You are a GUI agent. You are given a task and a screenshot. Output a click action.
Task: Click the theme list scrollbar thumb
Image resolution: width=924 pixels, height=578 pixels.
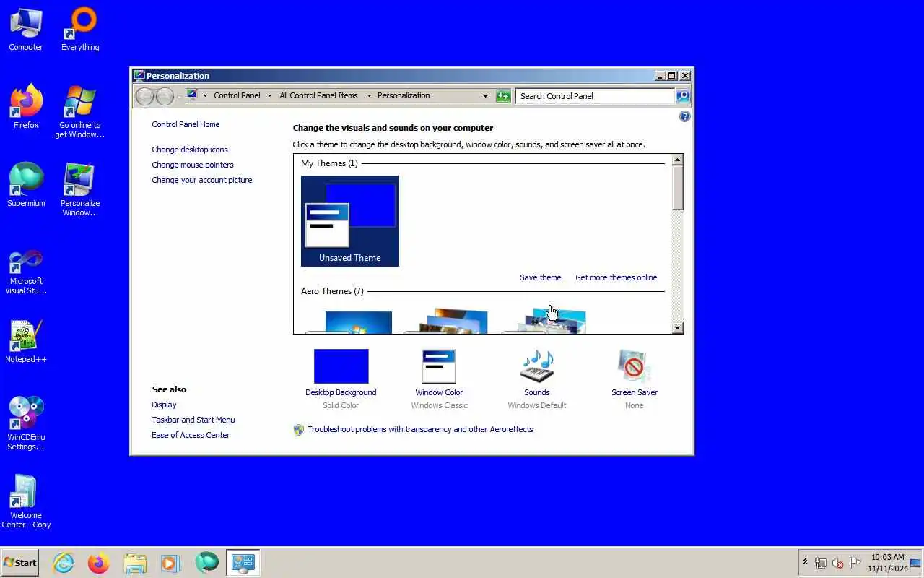pyautogui.click(x=677, y=188)
